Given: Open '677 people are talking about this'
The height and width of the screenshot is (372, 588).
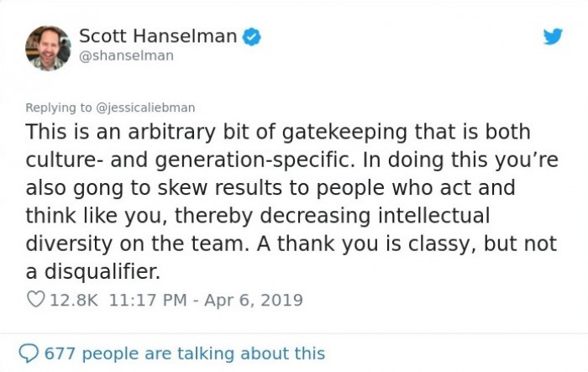Looking at the screenshot, I should pyautogui.click(x=185, y=354).
